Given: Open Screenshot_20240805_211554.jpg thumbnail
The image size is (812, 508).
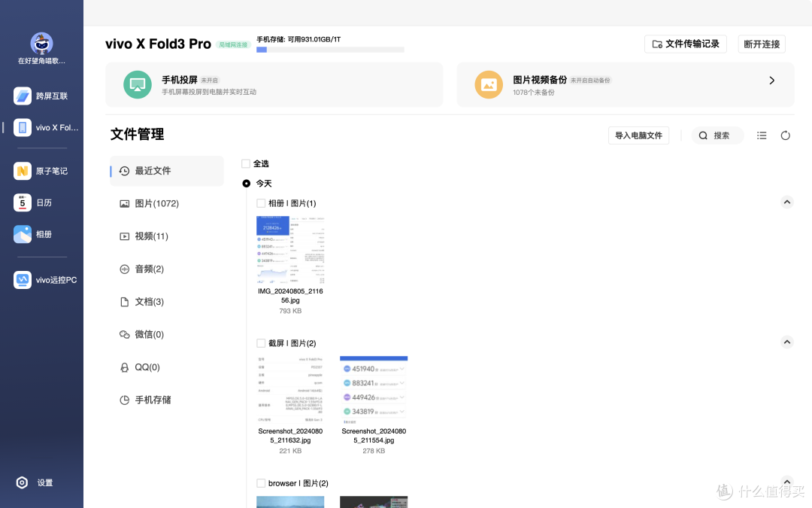Looking at the screenshot, I should click(374, 390).
